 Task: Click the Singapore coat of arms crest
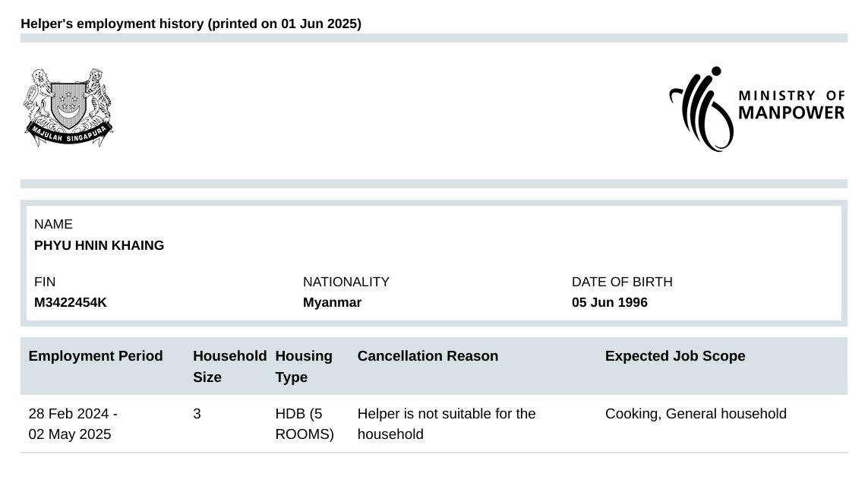coord(68,107)
